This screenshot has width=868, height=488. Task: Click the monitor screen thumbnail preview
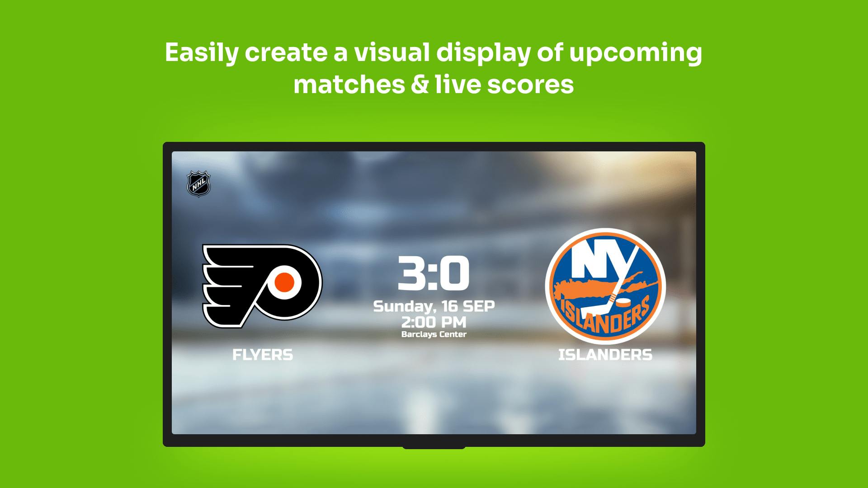click(x=434, y=295)
